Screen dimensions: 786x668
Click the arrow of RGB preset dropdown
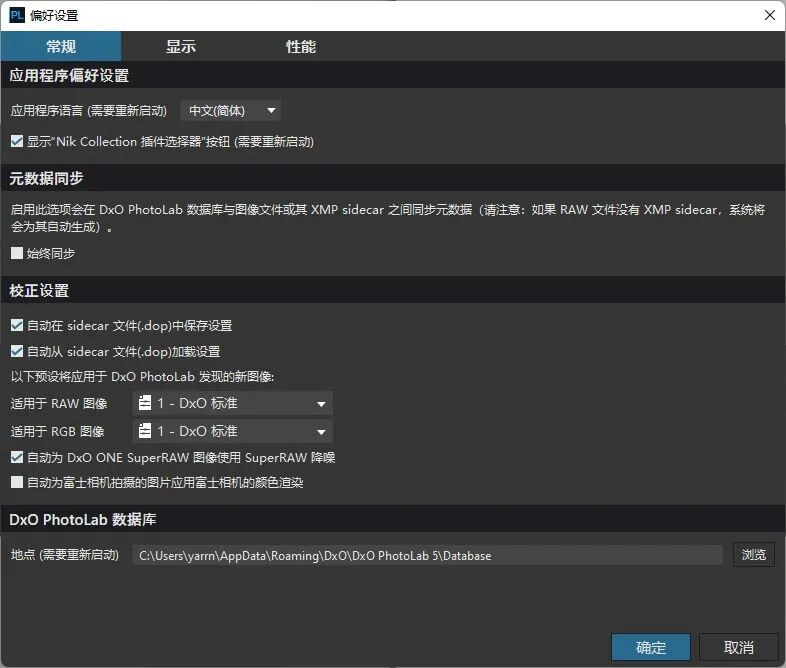coord(321,431)
